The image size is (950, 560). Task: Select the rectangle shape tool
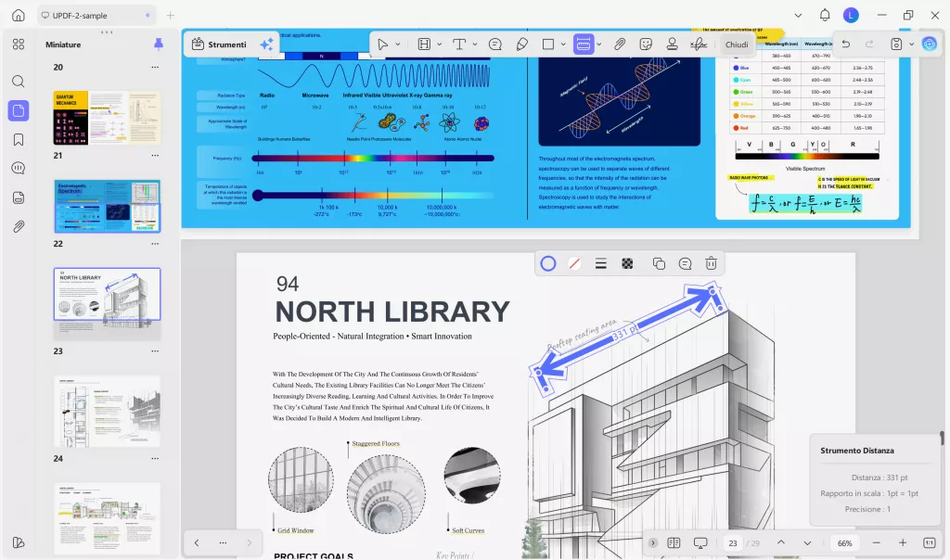[547, 45]
